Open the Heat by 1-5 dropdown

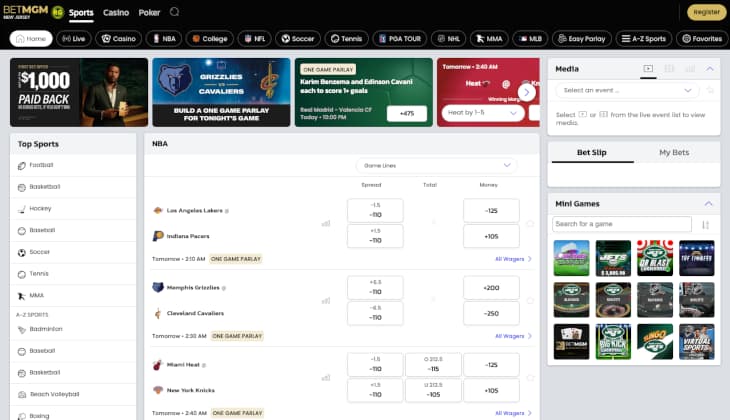483,113
